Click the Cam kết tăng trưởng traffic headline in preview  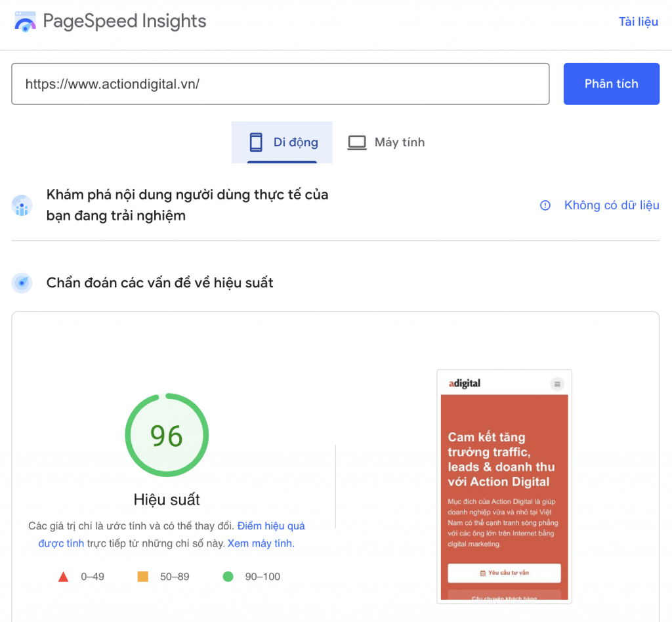pyautogui.click(x=501, y=459)
